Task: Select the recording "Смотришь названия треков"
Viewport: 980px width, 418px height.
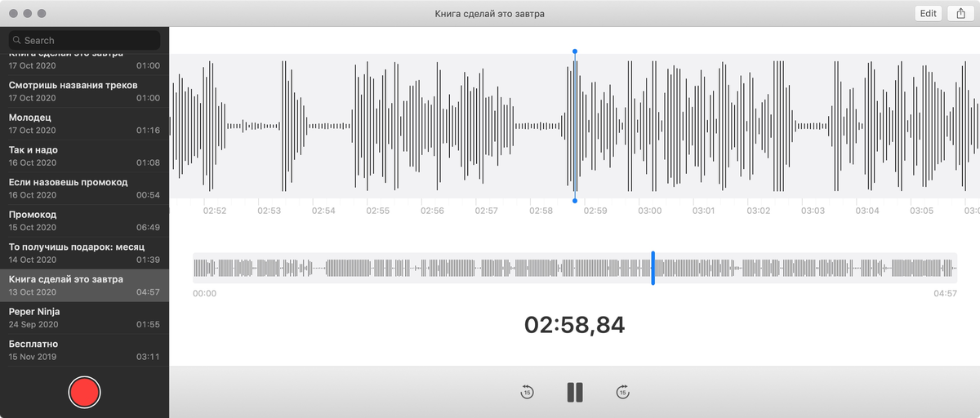Action: [x=84, y=91]
